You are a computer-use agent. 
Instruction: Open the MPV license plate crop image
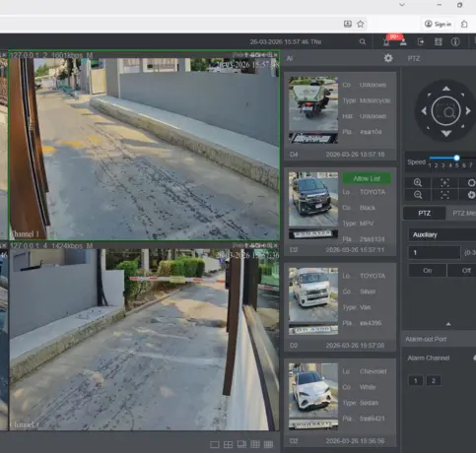(313, 234)
